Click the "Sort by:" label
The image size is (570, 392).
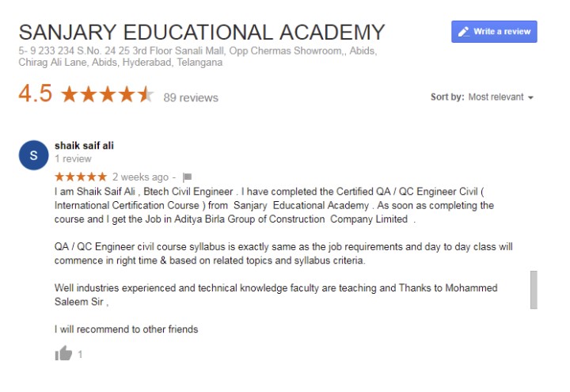447,97
